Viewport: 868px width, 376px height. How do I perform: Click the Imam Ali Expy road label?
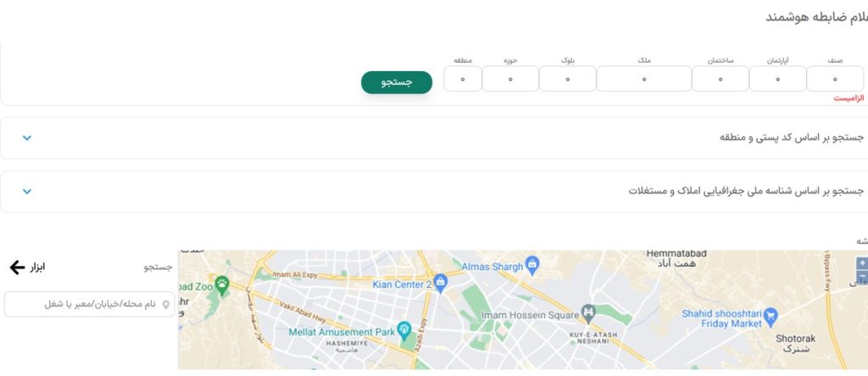[x=296, y=275]
